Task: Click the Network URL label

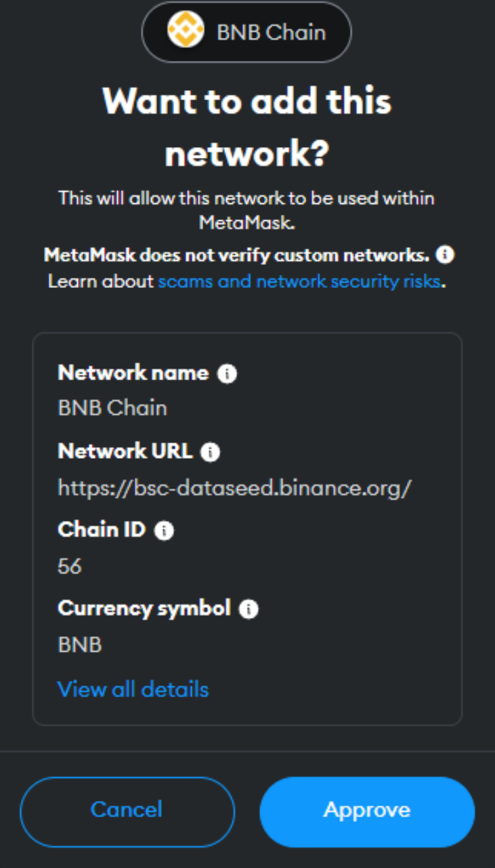Action: [125, 451]
